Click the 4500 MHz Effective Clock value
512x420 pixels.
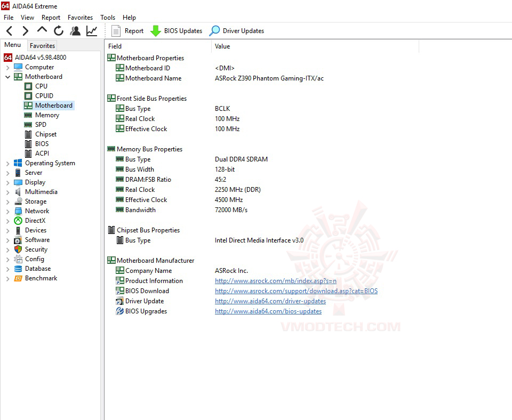(x=229, y=200)
